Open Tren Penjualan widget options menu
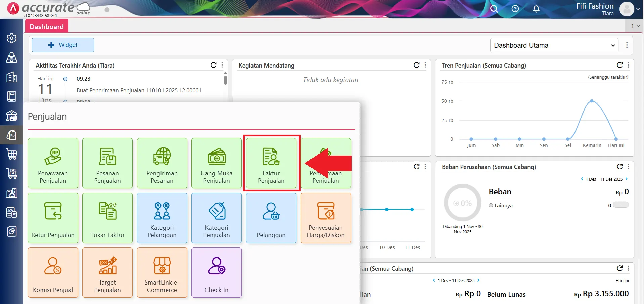 click(x=629, y=65)
